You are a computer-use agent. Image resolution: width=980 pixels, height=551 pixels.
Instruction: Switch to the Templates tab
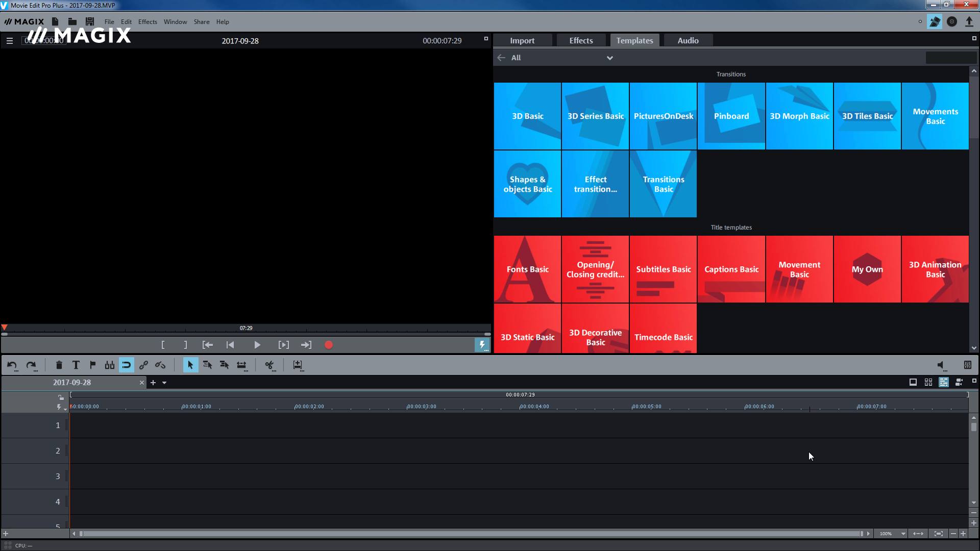coord(634,40)
